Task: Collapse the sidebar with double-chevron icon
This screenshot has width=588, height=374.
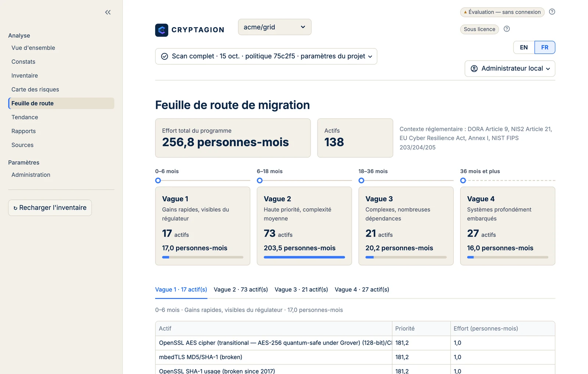Action: [x=108, y=12]
